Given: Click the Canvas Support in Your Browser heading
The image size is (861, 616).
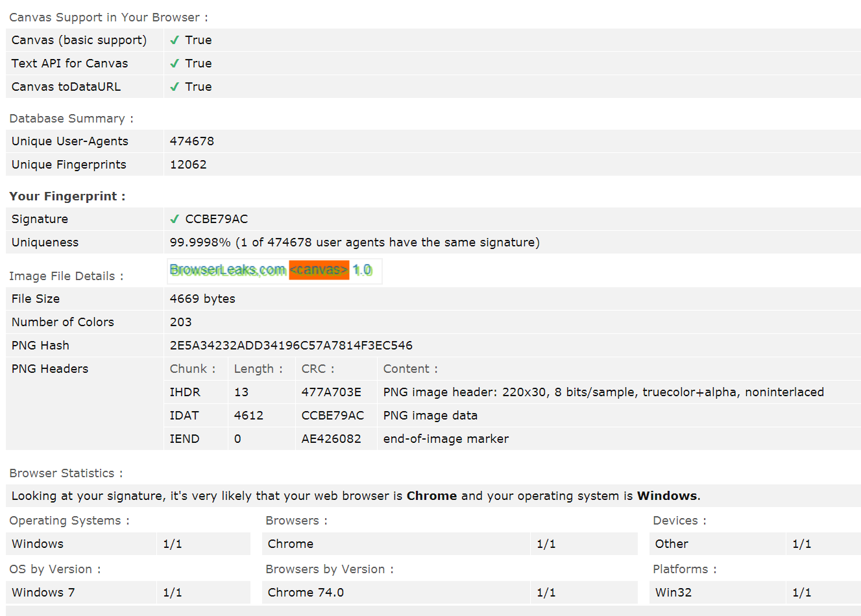Looking at the screenshot, I should point(109,18).
